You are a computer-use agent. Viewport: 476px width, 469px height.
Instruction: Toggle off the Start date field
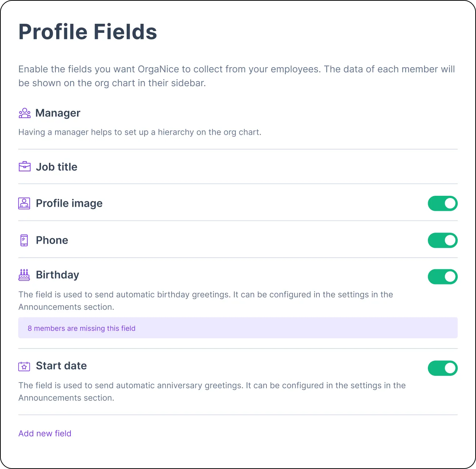click(442, 368)
